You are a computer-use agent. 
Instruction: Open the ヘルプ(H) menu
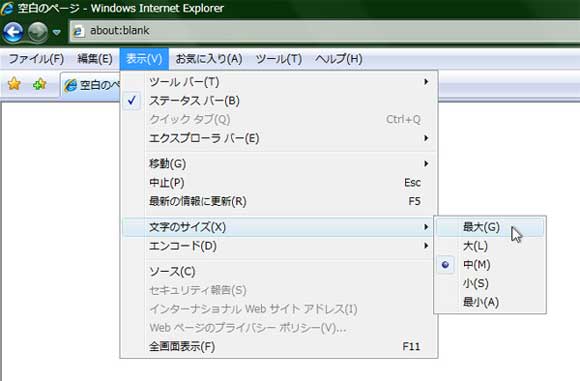(338, 59)
